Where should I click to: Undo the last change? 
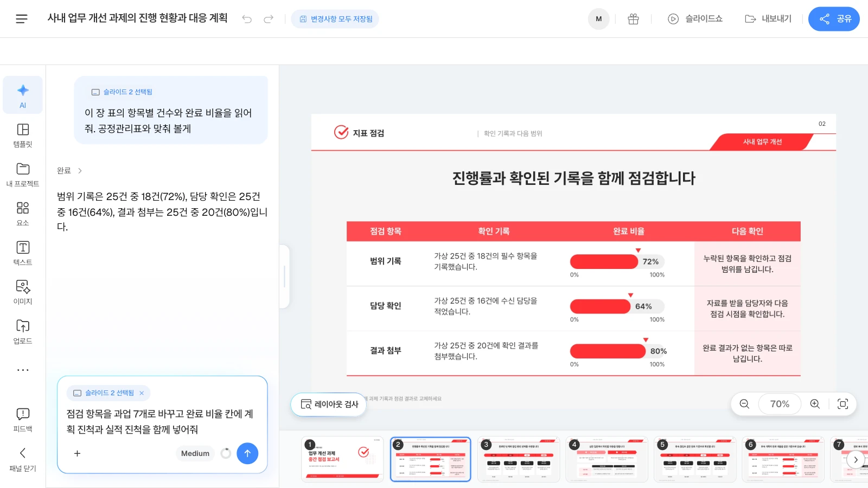click(247, 19)
